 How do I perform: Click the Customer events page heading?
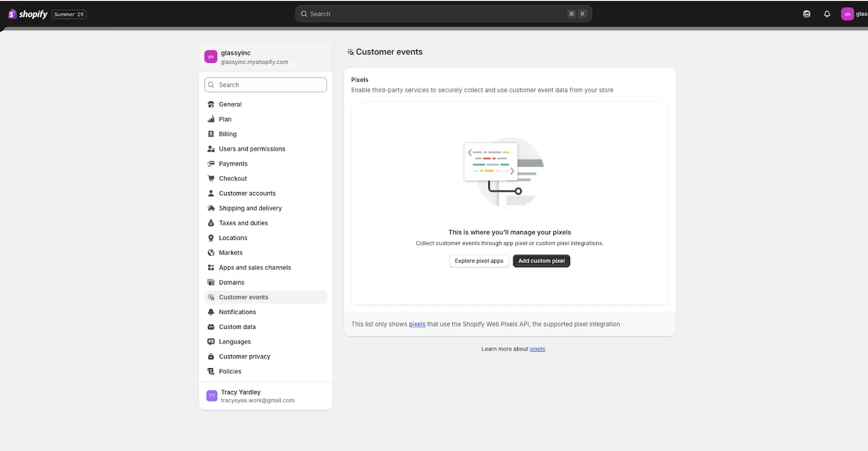tap(389, 52)
